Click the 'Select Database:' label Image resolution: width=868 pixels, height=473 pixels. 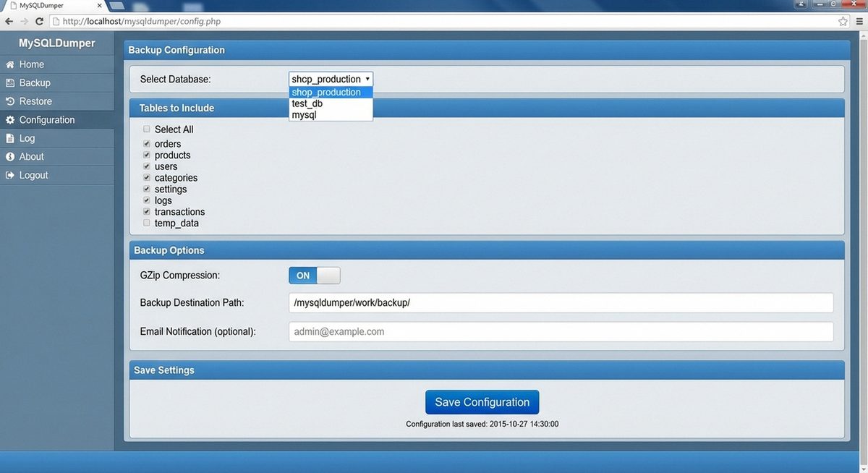click(x=176, y=79)
